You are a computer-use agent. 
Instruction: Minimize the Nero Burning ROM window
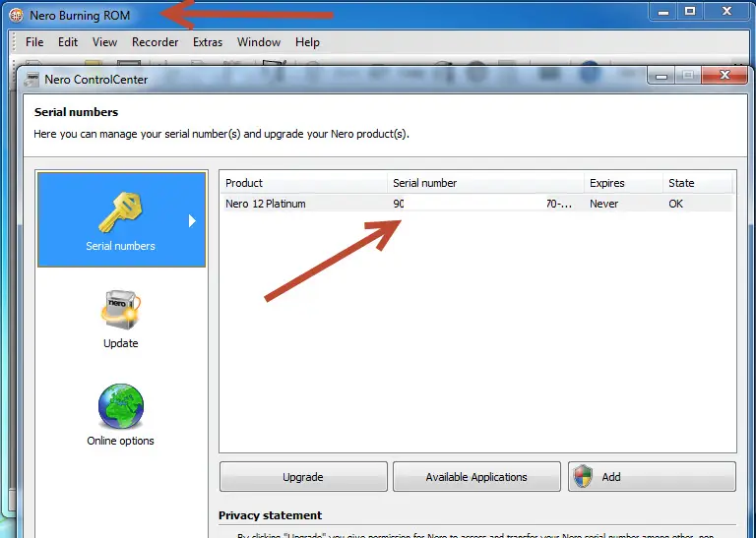click(x=663, y=11)
